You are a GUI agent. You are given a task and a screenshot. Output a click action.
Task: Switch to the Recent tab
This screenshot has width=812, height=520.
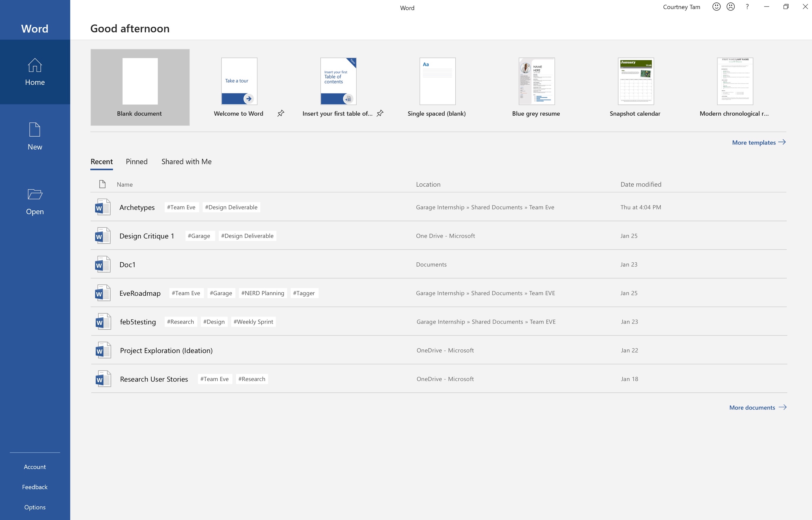[x=102, y=162]
